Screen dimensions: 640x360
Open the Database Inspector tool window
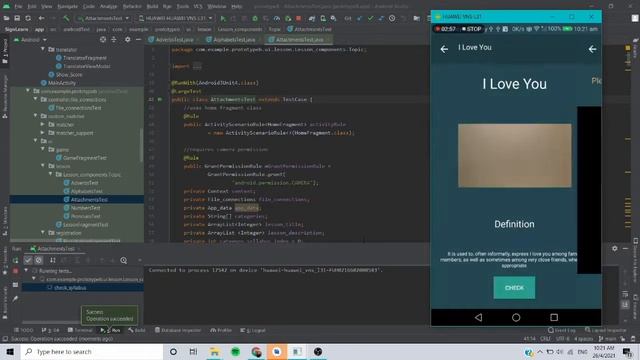(x=178, y=330)
